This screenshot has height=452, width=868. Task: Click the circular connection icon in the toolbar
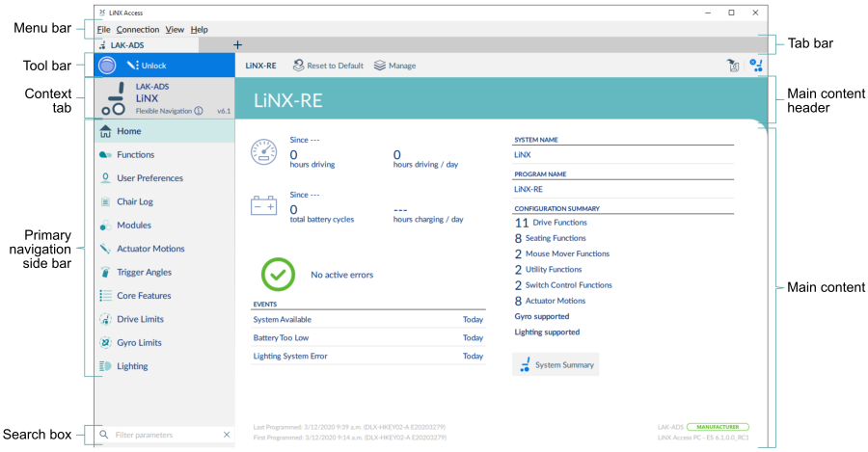(108, 66)
